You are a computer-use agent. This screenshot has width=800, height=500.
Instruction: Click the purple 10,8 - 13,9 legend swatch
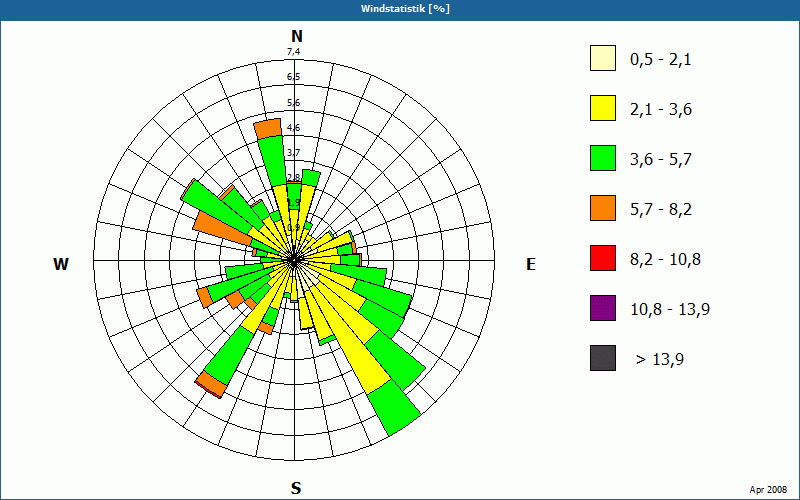(603, 308)
